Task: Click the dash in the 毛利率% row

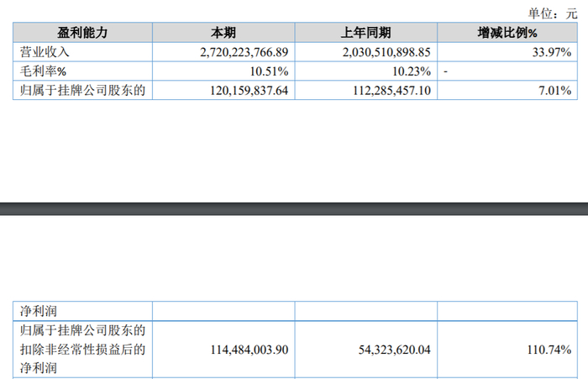Action: pos(445,71)
